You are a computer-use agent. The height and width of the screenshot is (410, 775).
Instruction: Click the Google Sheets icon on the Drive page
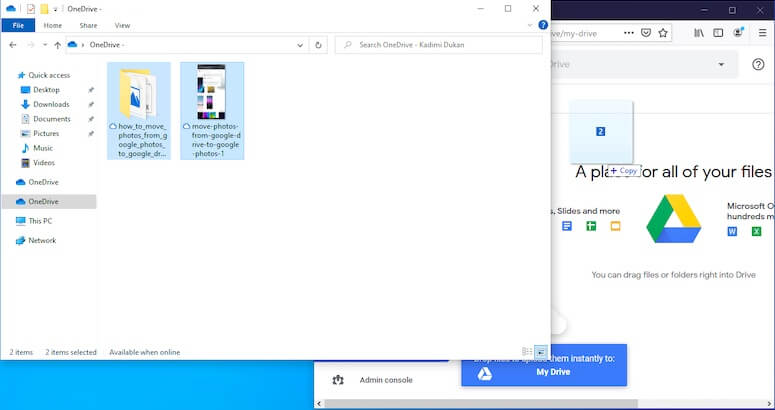[591, 226]
